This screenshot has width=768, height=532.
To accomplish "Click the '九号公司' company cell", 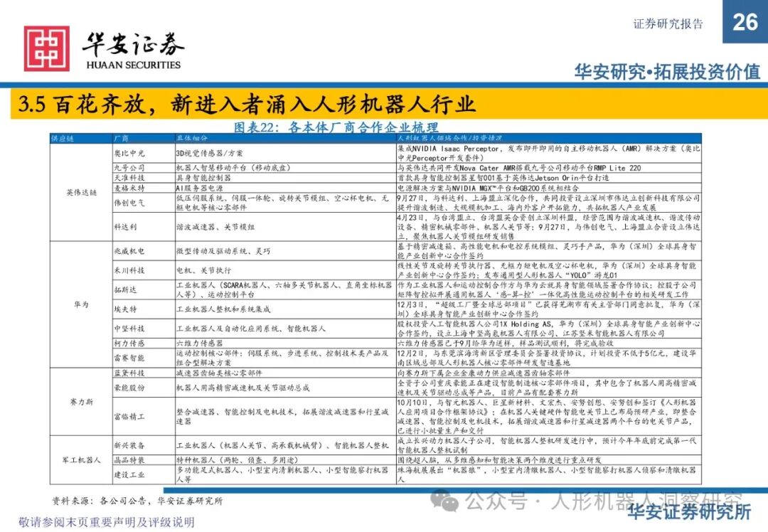I will [x=144, y=168].
